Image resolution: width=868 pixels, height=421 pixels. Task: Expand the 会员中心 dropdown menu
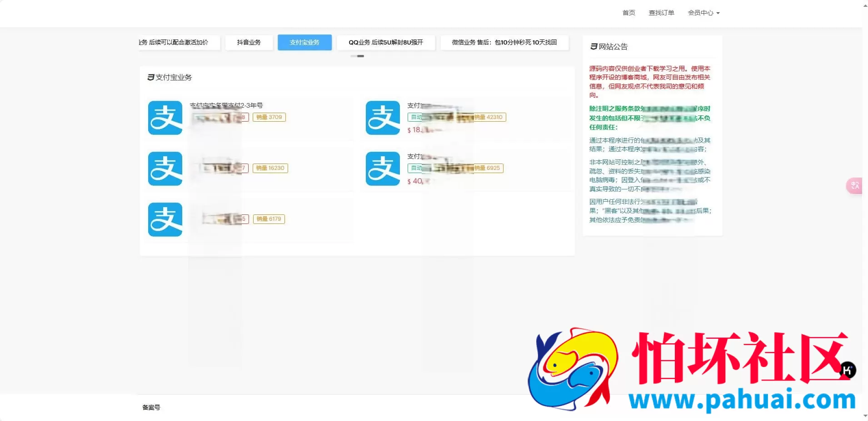click(x=703, y=13)
